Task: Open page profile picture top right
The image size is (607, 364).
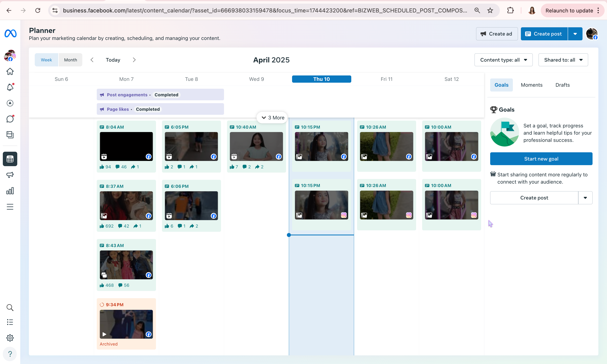Action: (592, 34)
